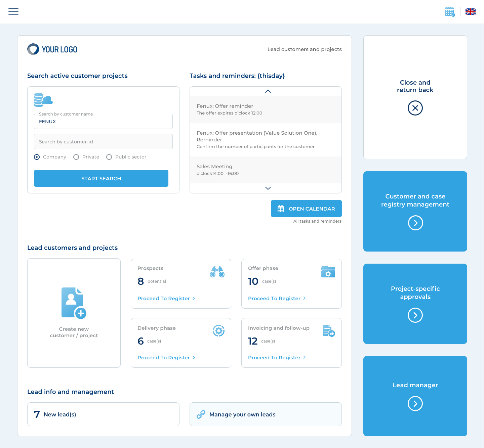
Task: Click the Delivery phase gear icon
Action: click(x=218, y=331)
